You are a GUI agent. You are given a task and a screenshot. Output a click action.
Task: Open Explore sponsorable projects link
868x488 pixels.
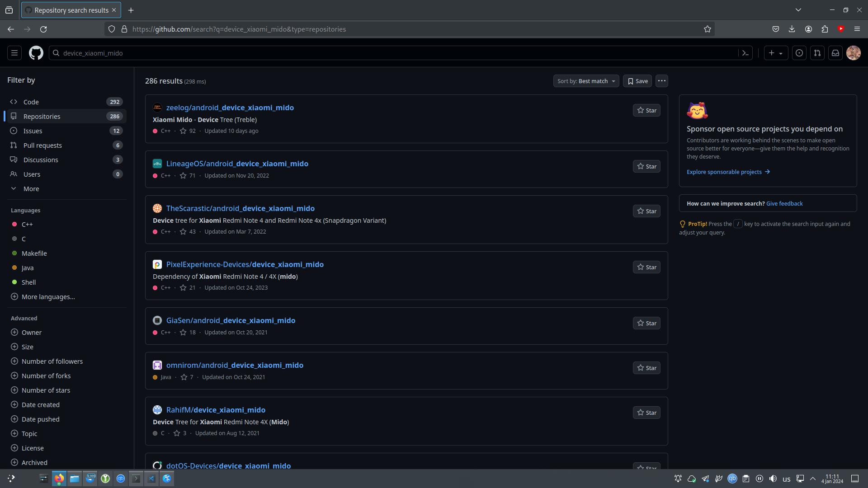click(728, 172)
